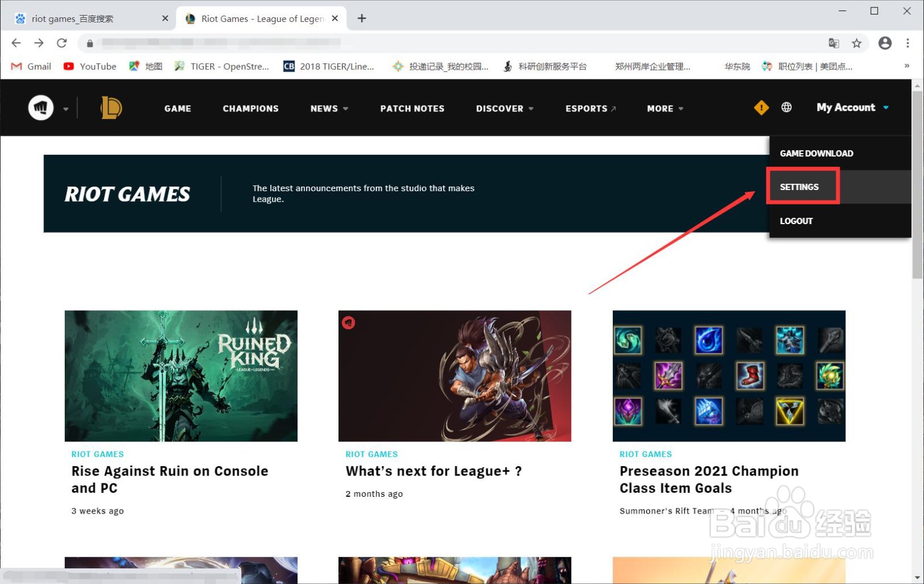Open the GAME nav item
924x584 pixels.
click(x=177, y=109)
